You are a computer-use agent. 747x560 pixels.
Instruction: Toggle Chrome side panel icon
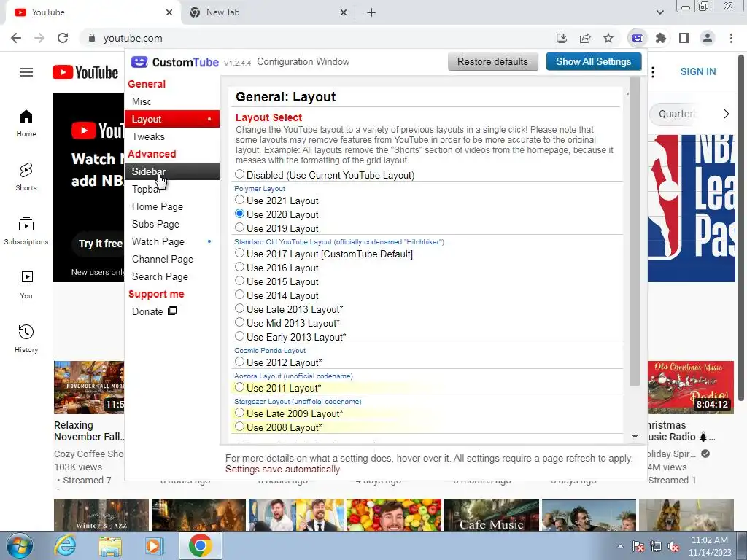[684, 38]
